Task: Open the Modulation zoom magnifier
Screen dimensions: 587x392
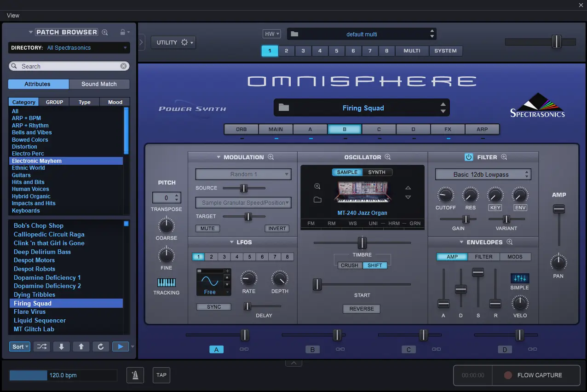Action: [x=271, y=157]
